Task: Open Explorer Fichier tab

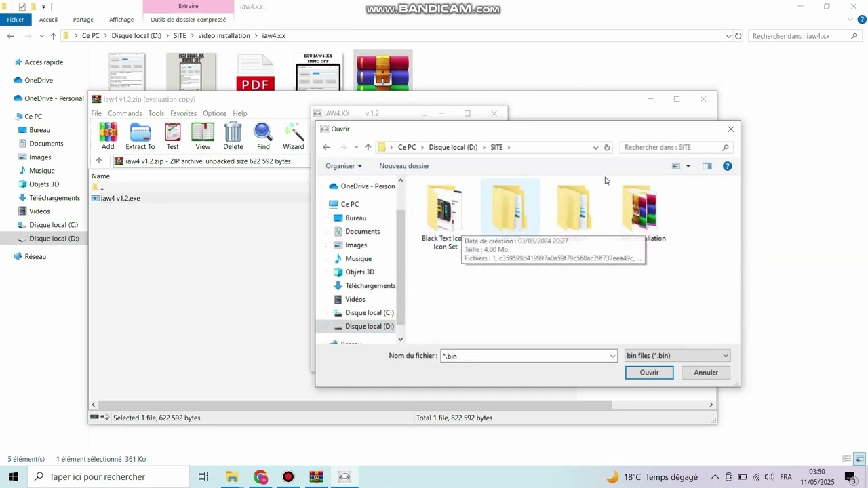Action: (x=16, y=20)
